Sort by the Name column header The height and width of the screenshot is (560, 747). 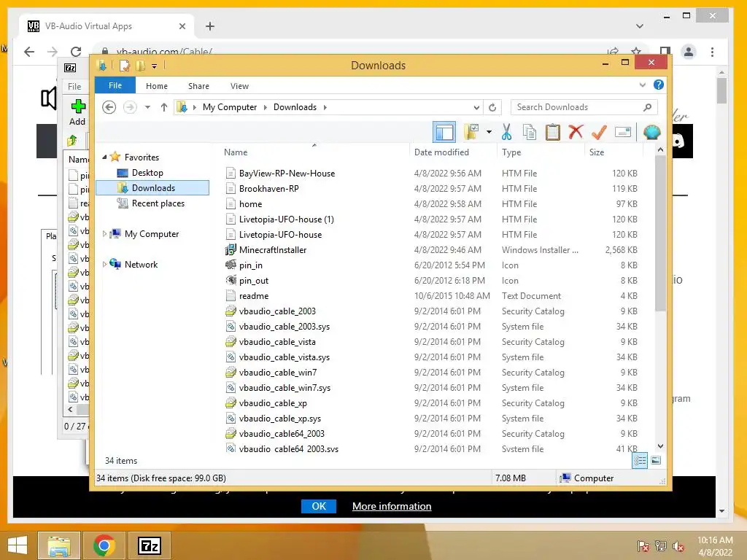[236, 152]
